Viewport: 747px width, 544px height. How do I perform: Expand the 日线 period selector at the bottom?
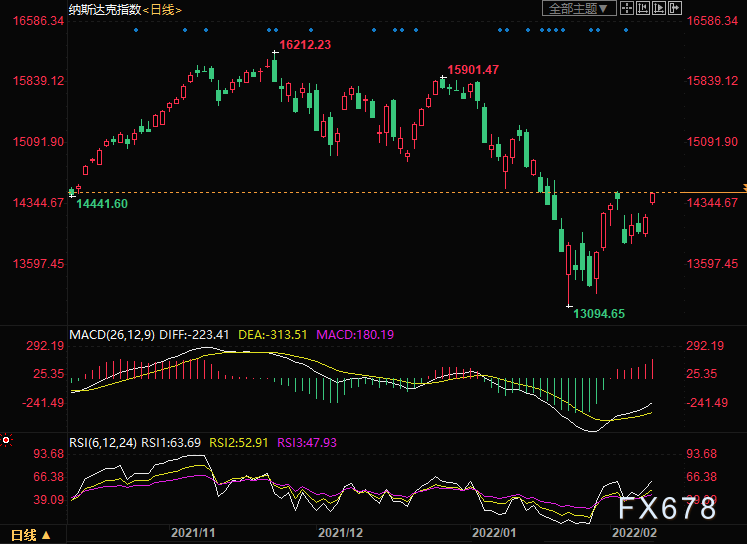click(30, 535)
